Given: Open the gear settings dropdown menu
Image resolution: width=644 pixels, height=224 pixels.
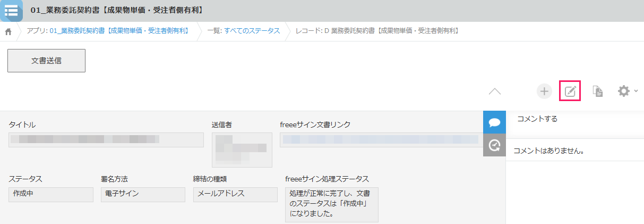Looking at the screenshot, I should (628, 92).
